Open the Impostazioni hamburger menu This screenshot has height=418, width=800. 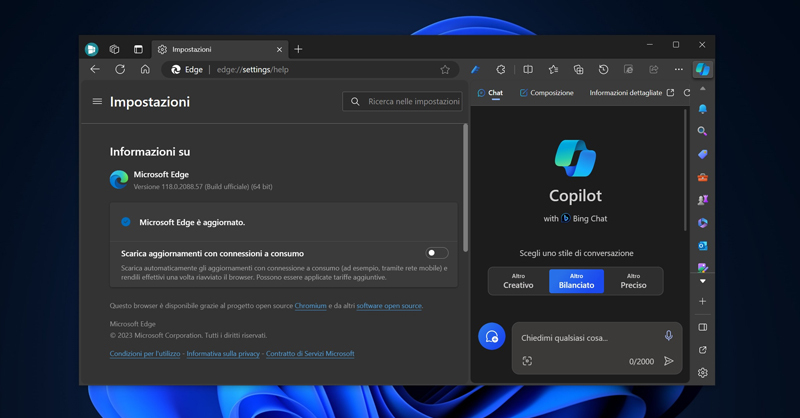[x=97, y=102]
